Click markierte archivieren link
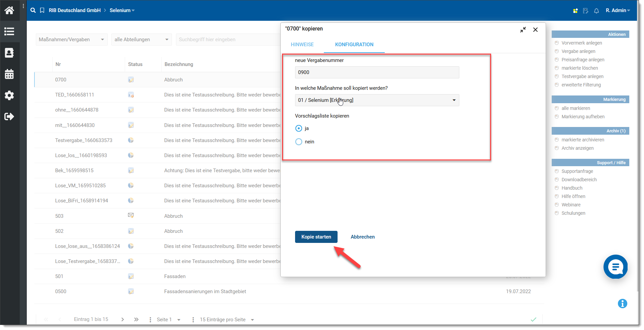 583,140
